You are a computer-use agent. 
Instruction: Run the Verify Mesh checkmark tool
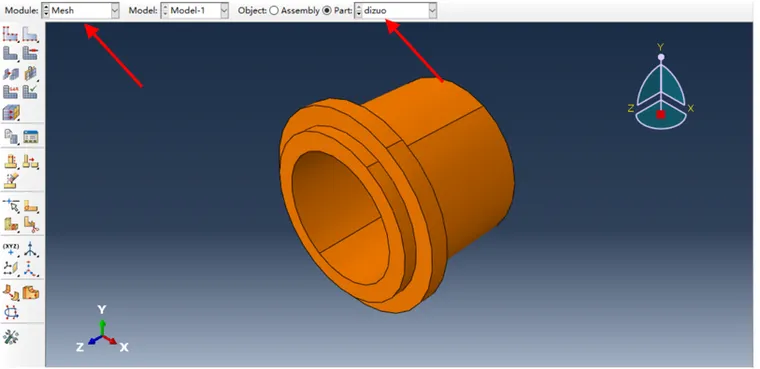tap(30, 91)
